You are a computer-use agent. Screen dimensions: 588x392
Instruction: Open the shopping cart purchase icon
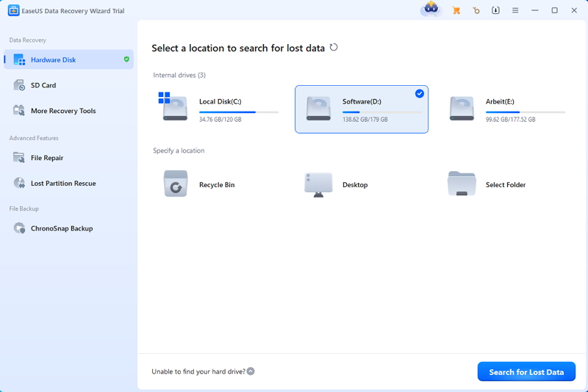pos(456,10)
